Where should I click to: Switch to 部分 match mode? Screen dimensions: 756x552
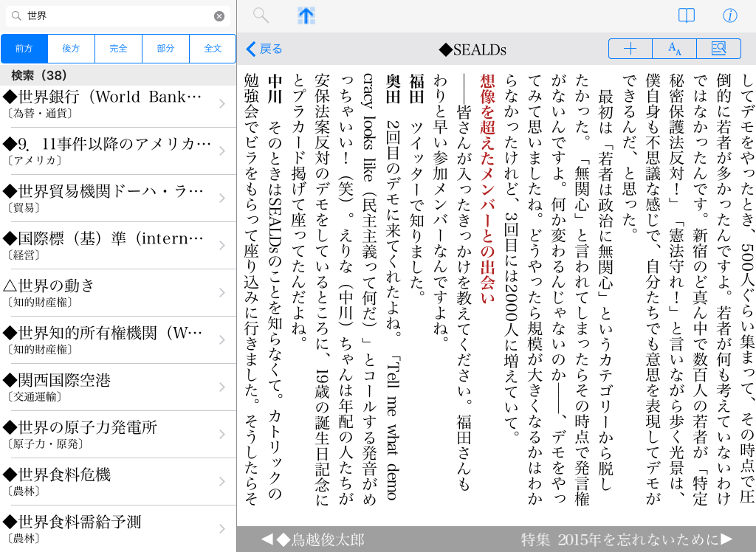pos(165,49)
